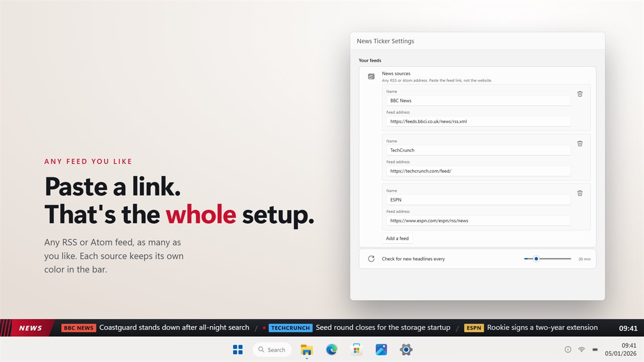Edit the BBC feed address field

478,121
